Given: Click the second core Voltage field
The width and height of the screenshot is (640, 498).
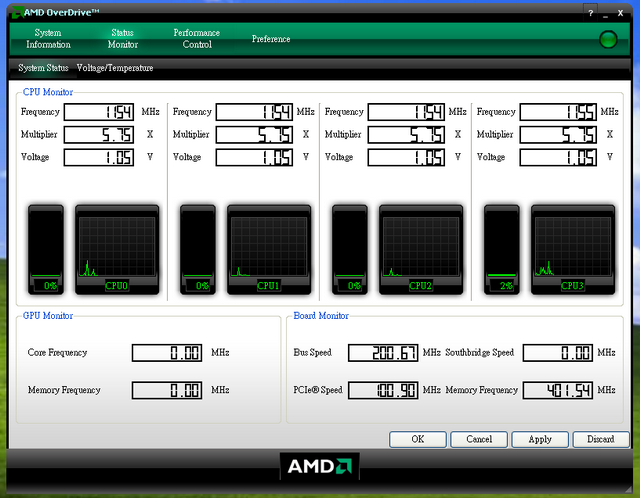Looking at the screenshot, I should (x=254, y=158).
